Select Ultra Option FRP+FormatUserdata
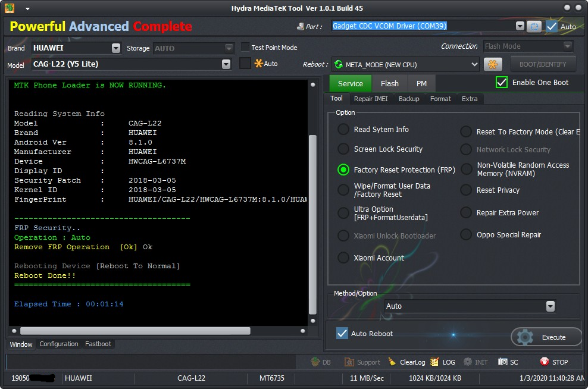 (x=343, y=214)
